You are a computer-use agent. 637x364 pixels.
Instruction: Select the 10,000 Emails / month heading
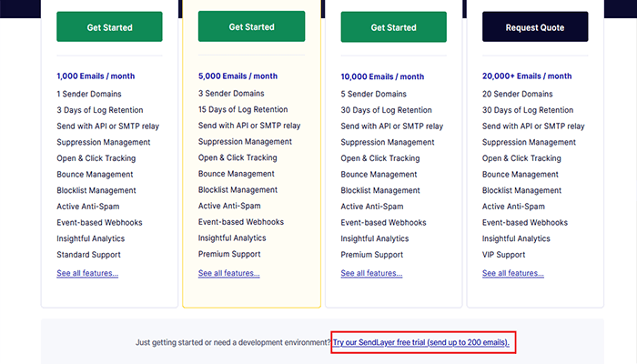[x=382, y=76]
